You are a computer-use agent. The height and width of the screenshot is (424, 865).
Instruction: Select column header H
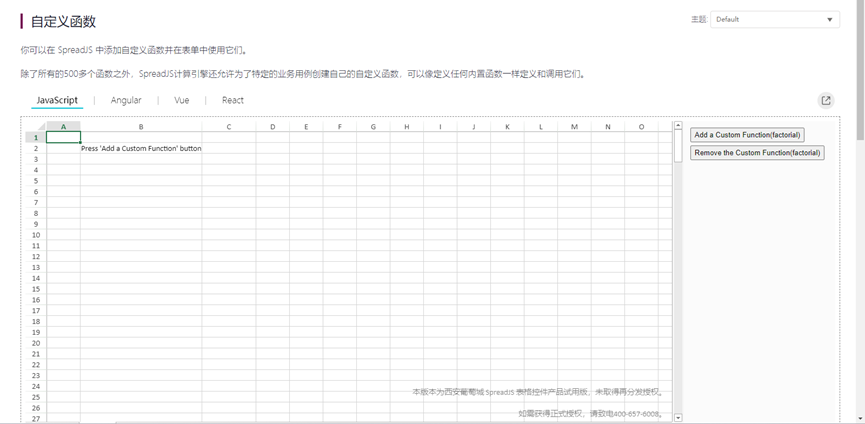(x=407, y=127)
